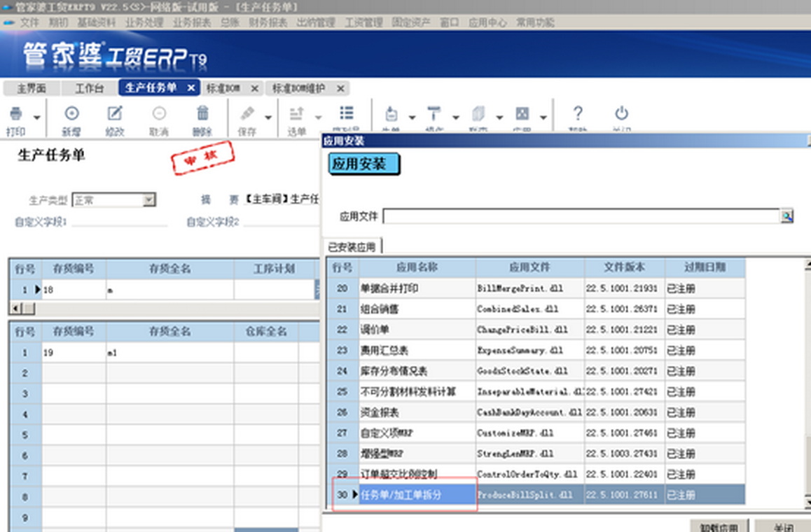
Task: Open the 应用中心 menu
Action: coord(487,22)
